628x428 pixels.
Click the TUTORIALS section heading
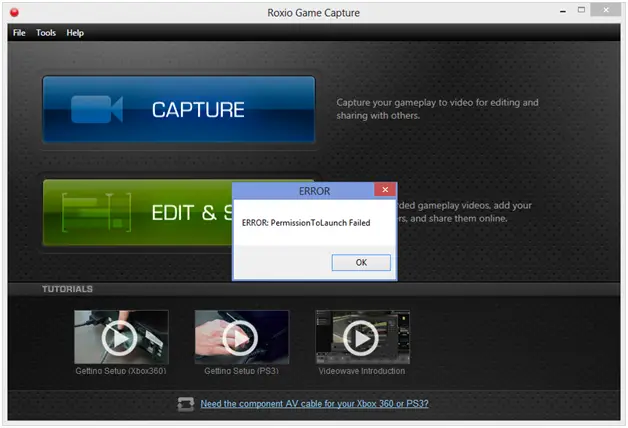(x=67, y=289)
